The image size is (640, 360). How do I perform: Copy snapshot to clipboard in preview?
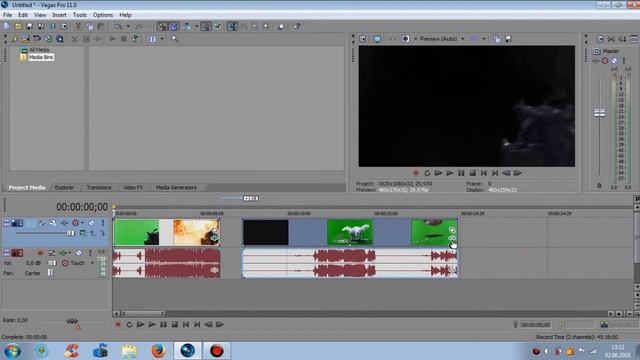click(x=496, y=39)
